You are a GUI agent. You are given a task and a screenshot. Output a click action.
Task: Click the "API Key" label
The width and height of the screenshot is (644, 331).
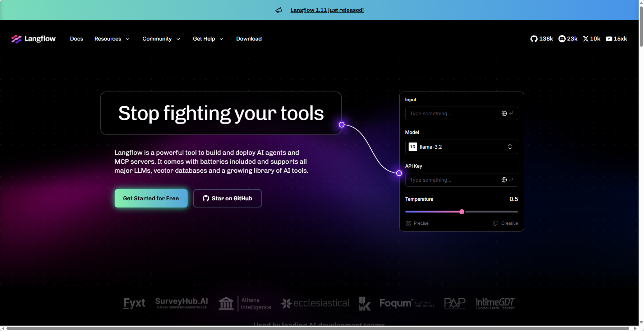[414, 166]
